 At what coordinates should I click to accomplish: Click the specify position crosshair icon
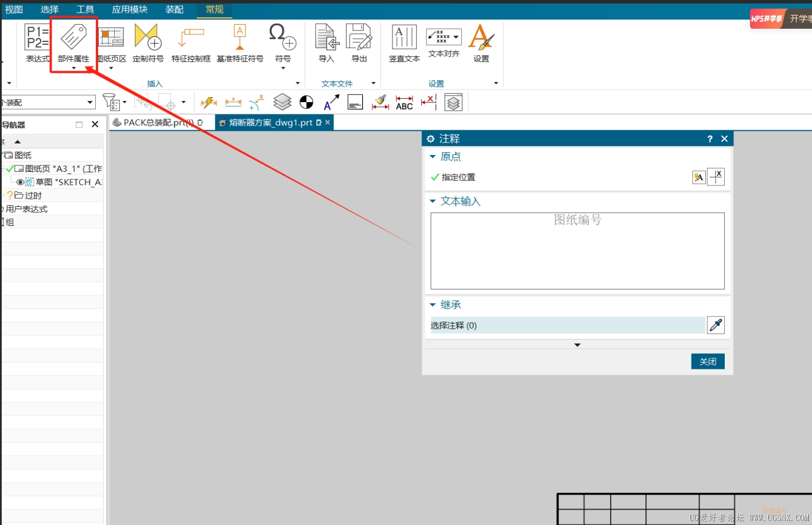point(716,177)
